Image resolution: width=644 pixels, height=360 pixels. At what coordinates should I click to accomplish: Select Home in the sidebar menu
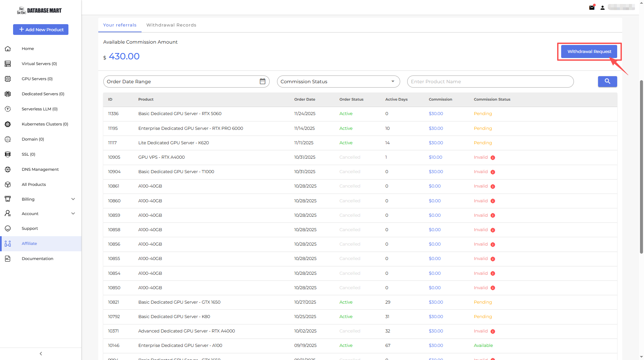pos(28,49)
